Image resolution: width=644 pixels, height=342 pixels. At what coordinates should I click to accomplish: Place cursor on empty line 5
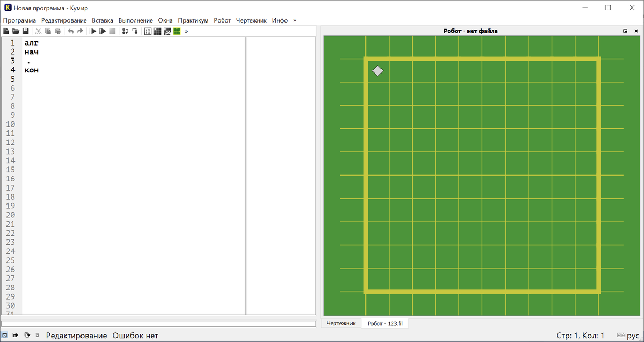click(x=134, y=79)
